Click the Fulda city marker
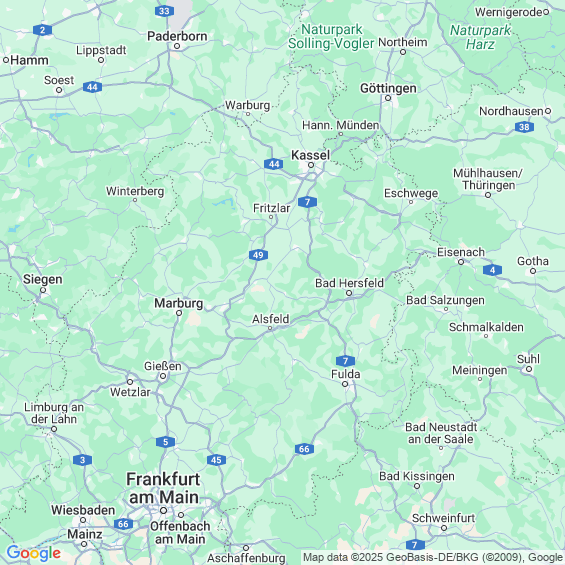This screenshot has height=565, width=565. coord(345,384)
